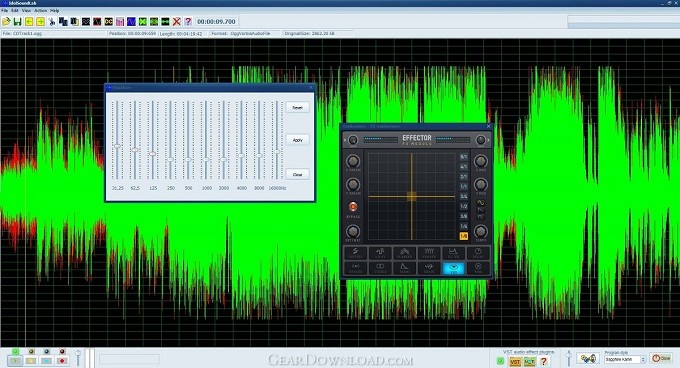
Task: Click the Tempo knob in Effector
Action: click(481, 231)
